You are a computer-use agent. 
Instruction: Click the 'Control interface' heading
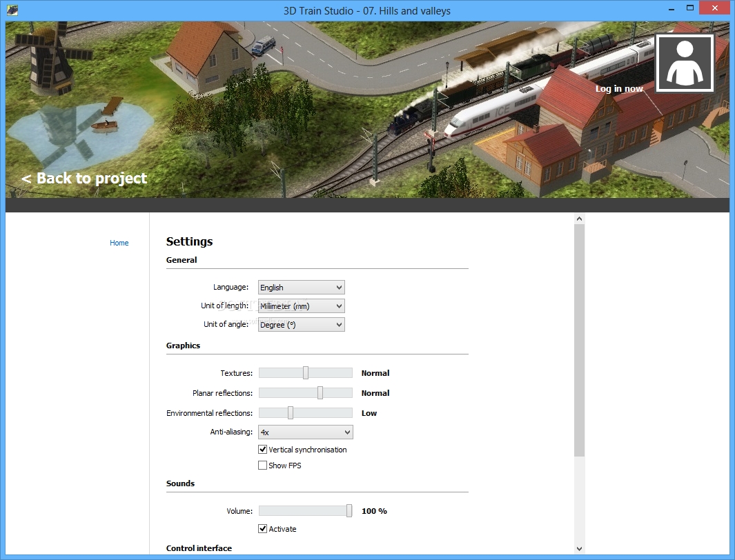pos(199,548)
